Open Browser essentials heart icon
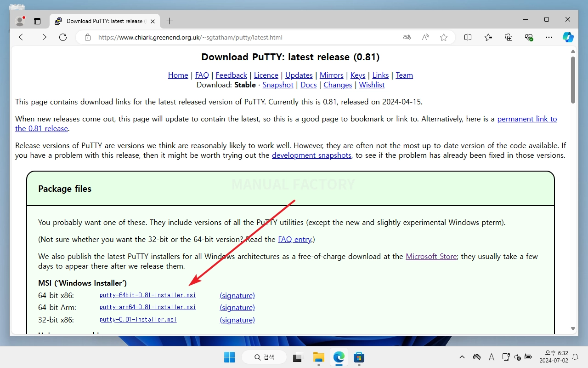The height and width of the screenshot is (368, 588). (x=529, y=37)
